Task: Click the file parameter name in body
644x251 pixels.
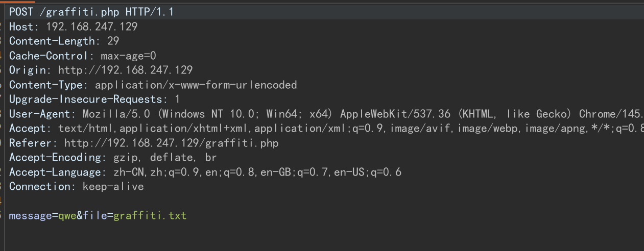Action: (x=94, y=216)
